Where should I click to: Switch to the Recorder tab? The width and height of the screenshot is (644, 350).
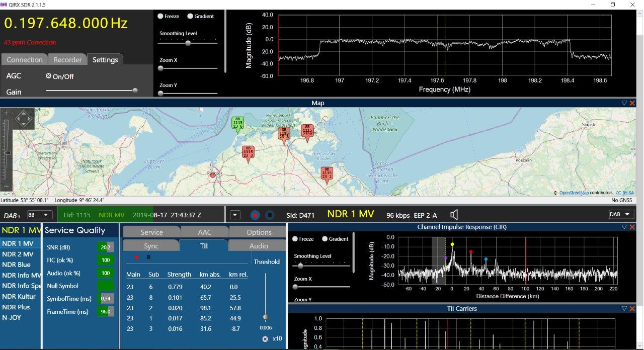pos(67,60)
